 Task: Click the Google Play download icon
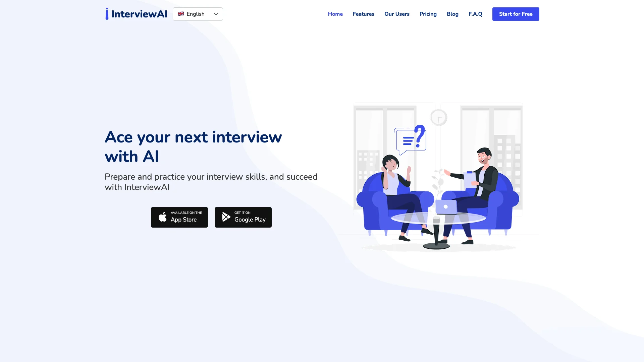tap(226, 217)
